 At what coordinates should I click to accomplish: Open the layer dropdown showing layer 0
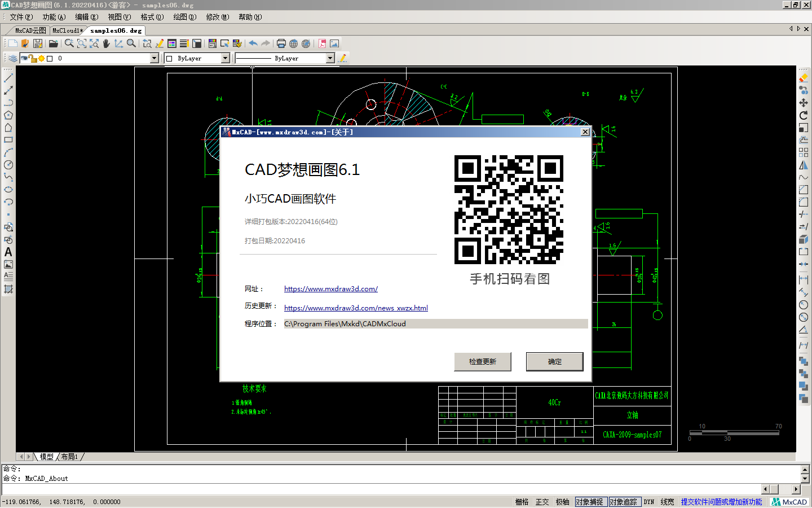pyautogui.click(x=153, y=58)
